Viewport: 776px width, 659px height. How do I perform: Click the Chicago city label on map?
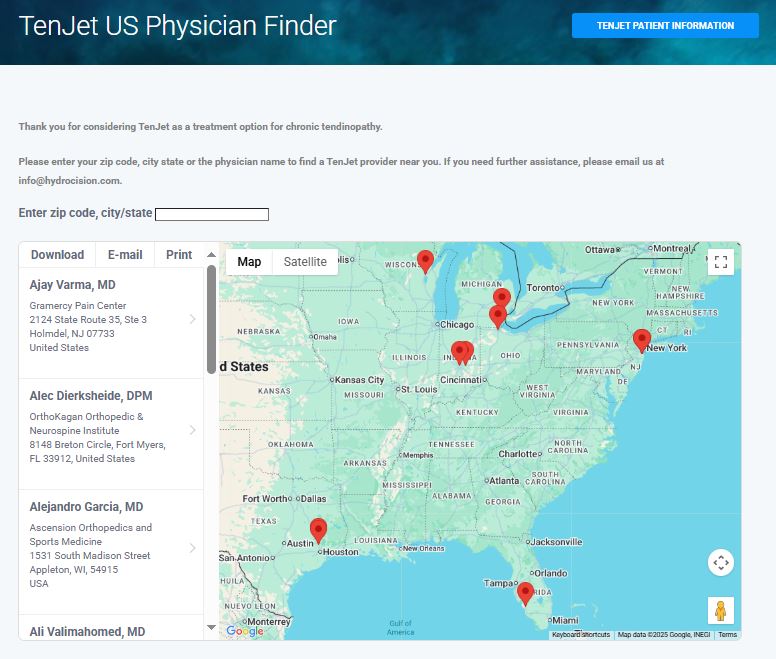click(457, 325)
